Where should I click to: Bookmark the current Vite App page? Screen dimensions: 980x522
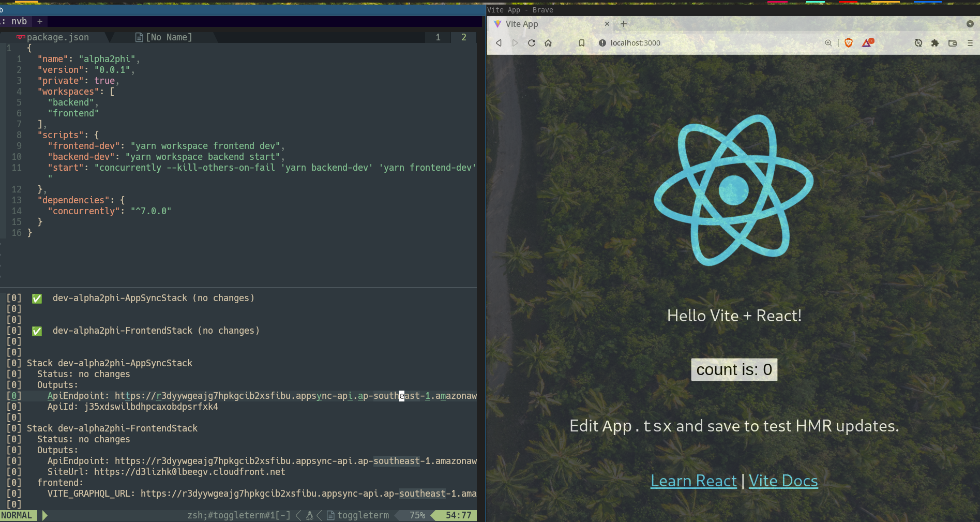582,43
